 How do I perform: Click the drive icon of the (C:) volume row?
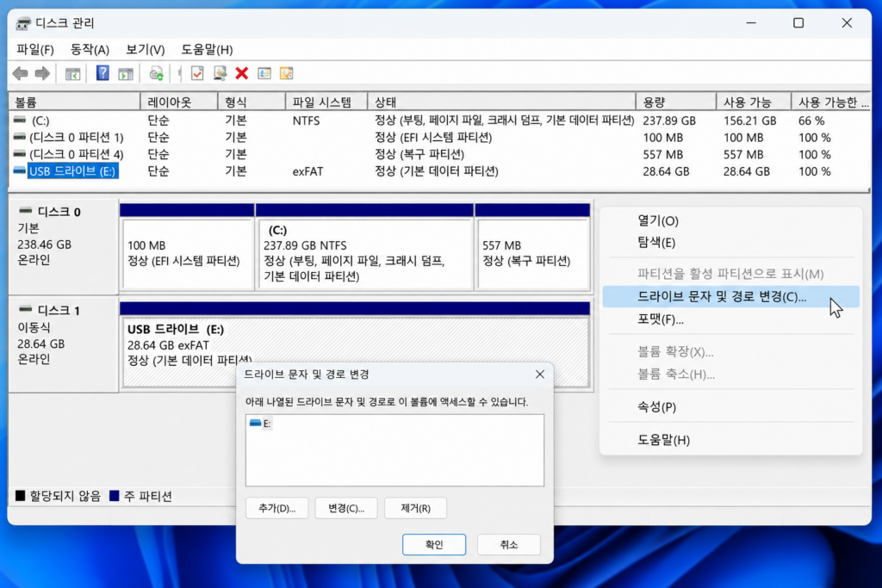[x=20, y=120]
